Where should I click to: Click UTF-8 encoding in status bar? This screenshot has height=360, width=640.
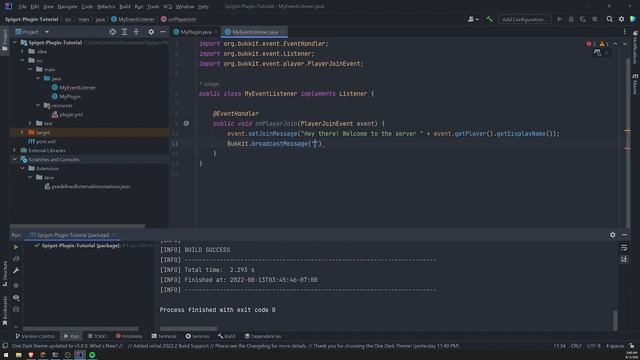593,346
